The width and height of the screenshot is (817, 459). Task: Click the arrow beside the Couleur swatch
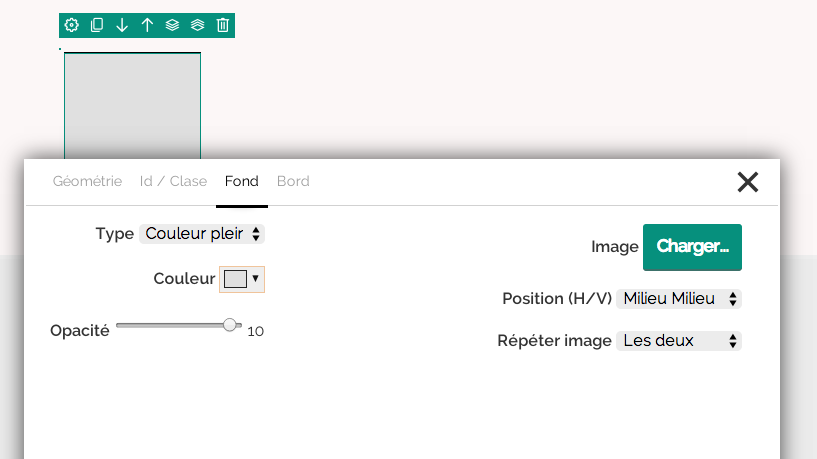coord(256,279)
